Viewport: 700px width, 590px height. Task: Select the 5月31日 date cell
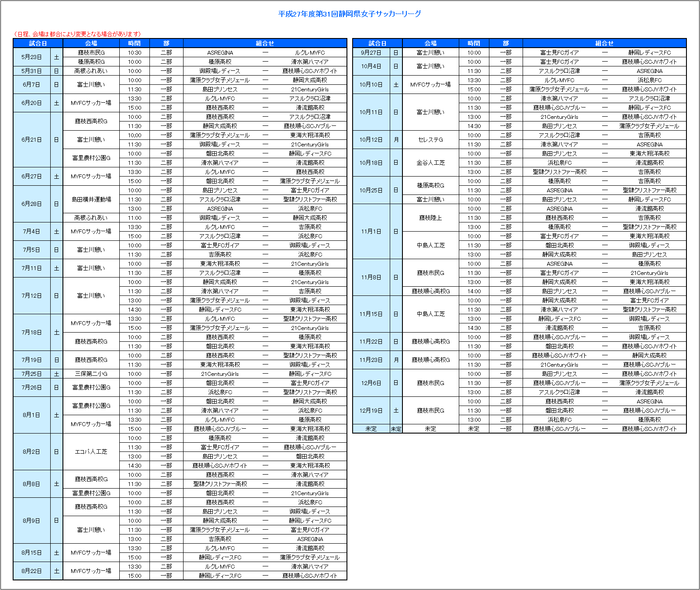pyautogui.click(x=32, y=71)
